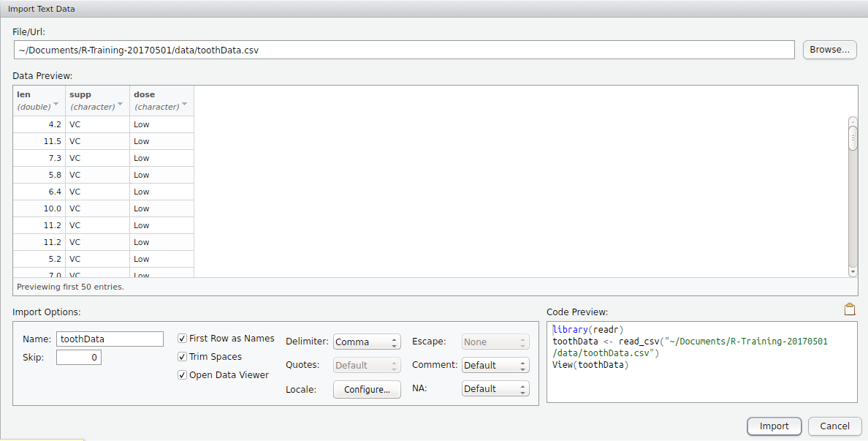Click the Browse button
Screen dimensions: 868x441
[829, 50]
